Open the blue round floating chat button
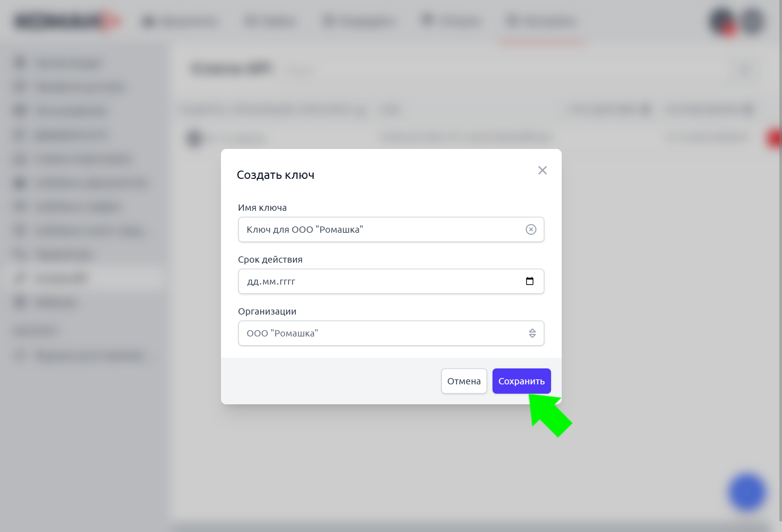The width and height of the screenshot is (782, 532). 747,493
